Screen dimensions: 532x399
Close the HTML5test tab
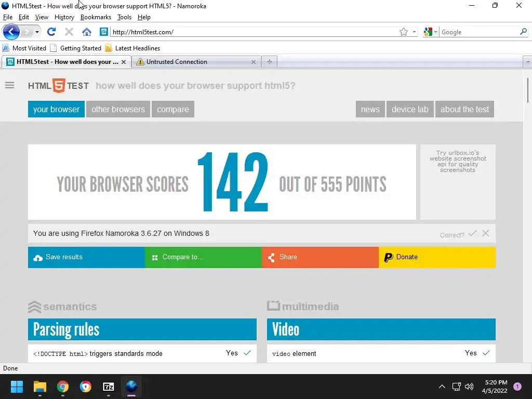[124, 62]
